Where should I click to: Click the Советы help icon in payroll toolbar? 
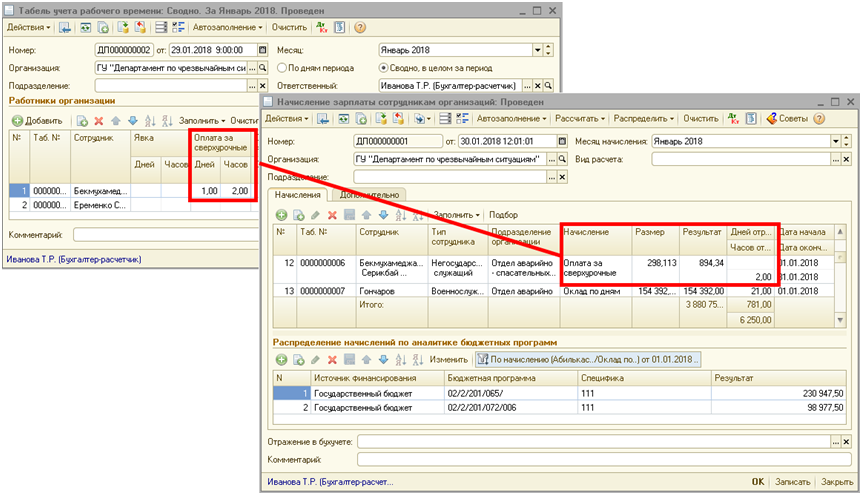click(795, 119)
